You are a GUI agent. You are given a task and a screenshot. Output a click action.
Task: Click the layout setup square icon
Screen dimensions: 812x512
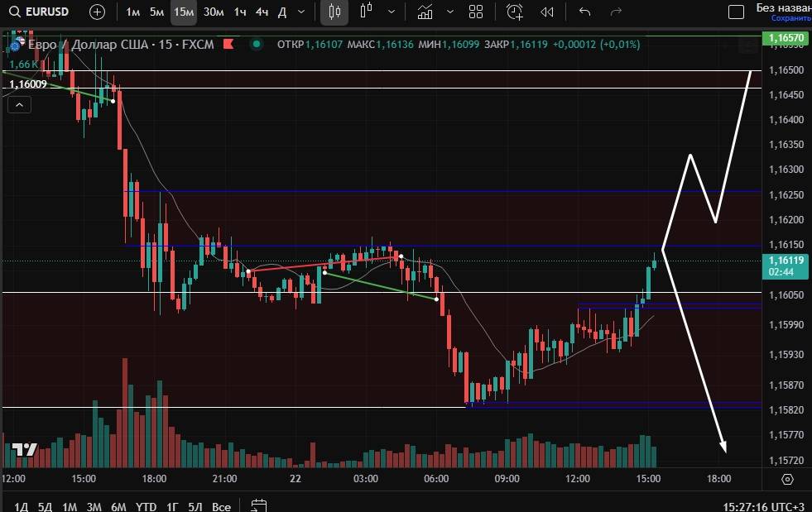[x=735, y=12]
